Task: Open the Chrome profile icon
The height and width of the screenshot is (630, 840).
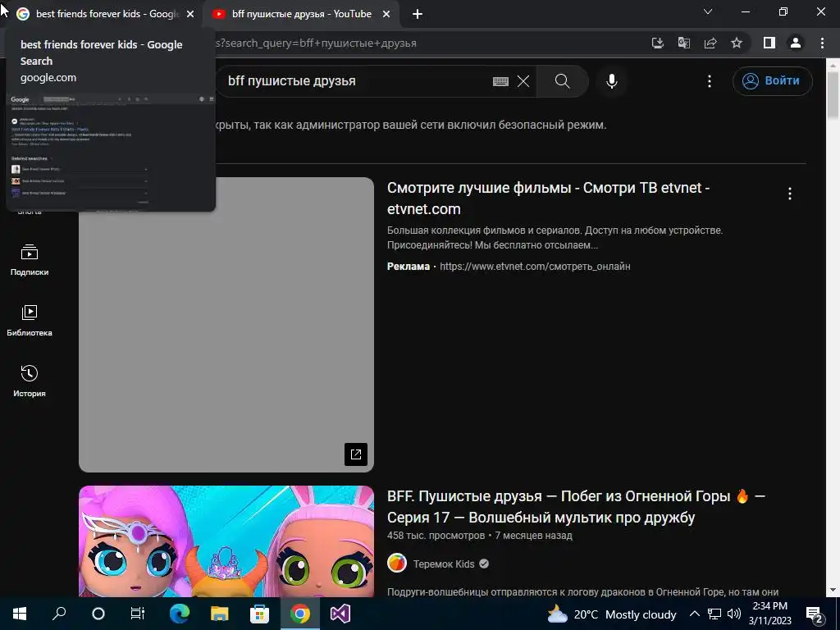Action: pos(796,43)
